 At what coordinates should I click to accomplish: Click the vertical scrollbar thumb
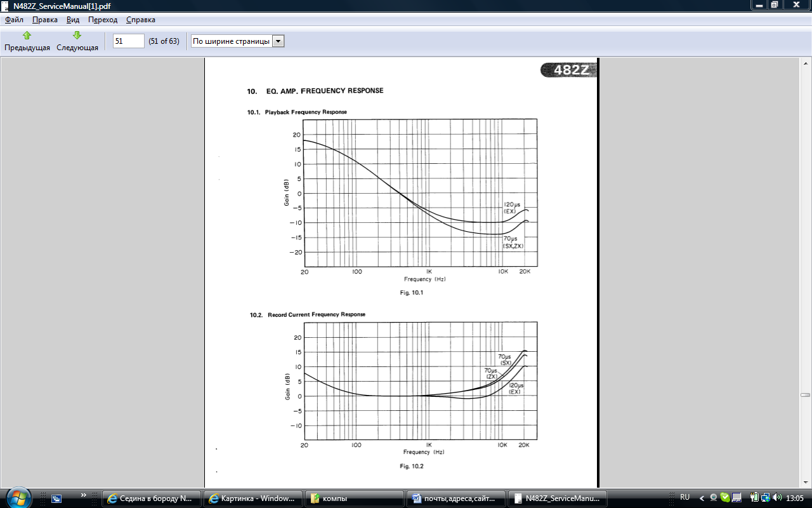806,394
